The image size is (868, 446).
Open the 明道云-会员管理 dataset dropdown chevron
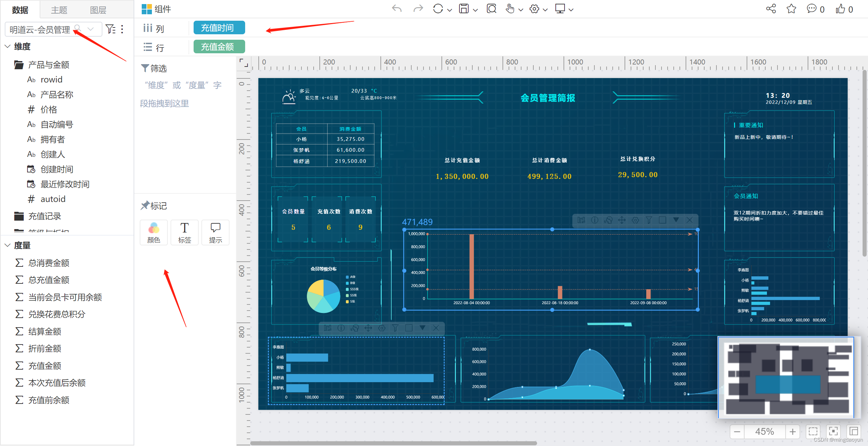pos(91,29)
